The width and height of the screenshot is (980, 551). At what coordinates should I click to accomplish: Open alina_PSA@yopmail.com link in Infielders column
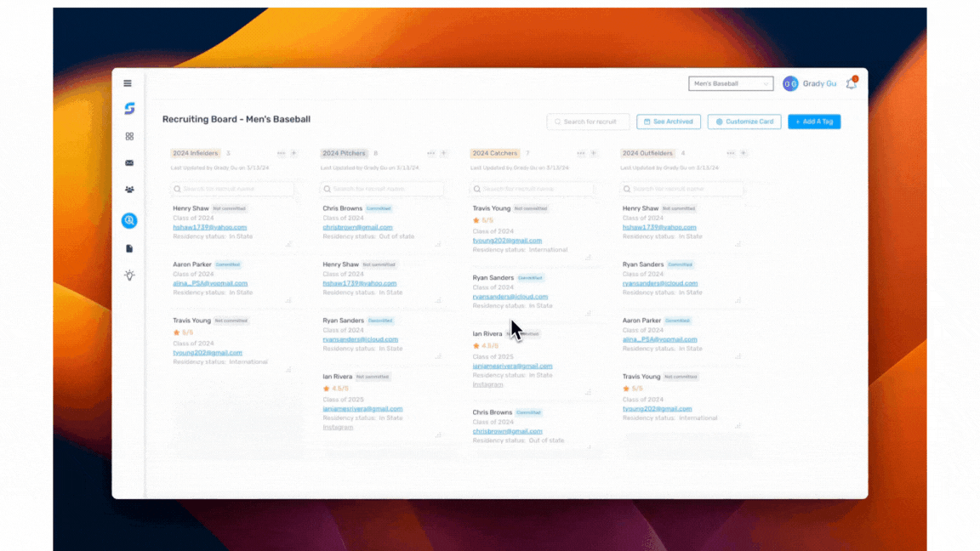(210, 284)
